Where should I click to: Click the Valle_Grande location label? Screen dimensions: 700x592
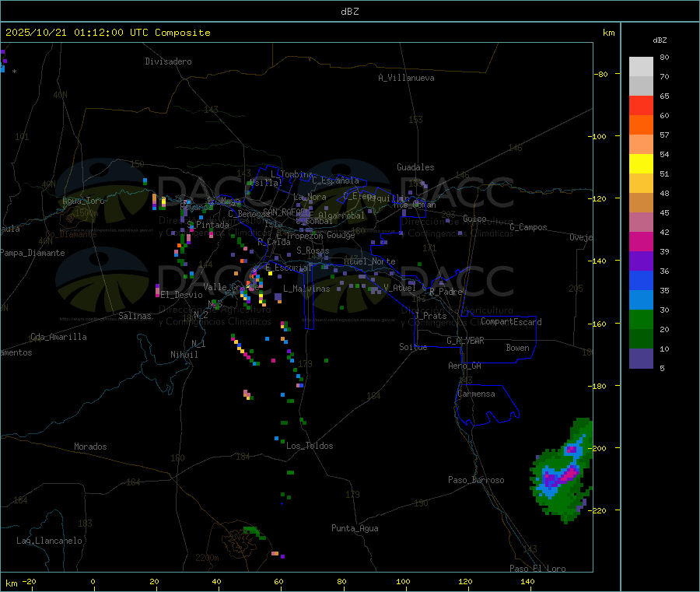point(229,286)
